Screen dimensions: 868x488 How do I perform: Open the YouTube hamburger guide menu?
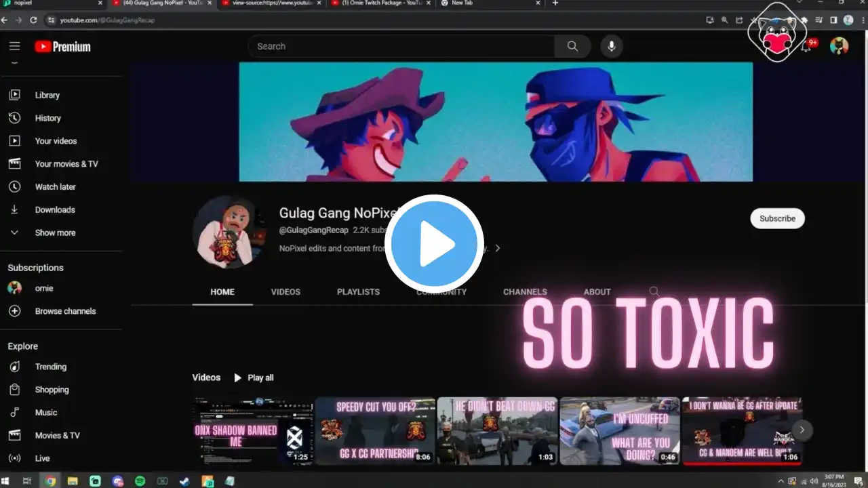point(15,46)
